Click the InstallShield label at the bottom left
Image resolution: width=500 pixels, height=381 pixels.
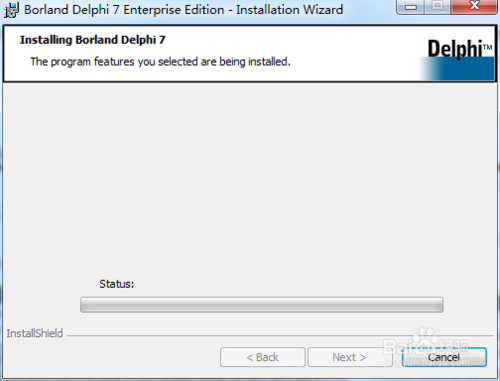point(35,333)
